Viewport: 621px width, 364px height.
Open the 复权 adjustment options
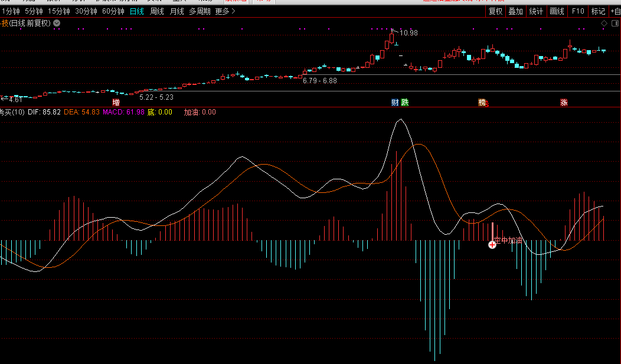(x=495, y=11)
